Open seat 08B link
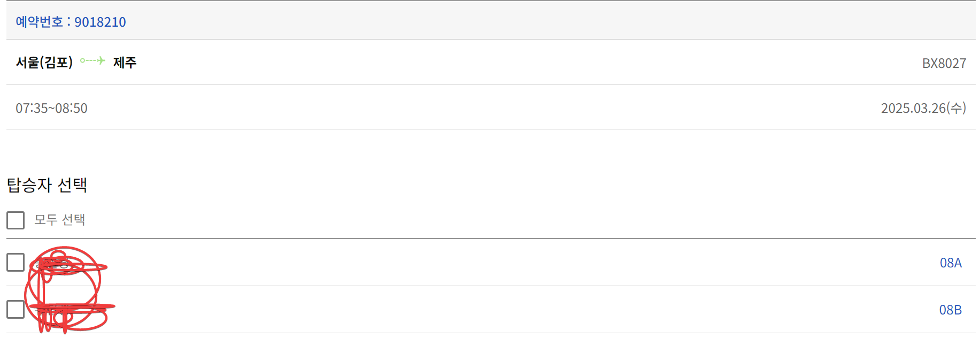Screen dimensions: 980x338 [x=951, y=310]
